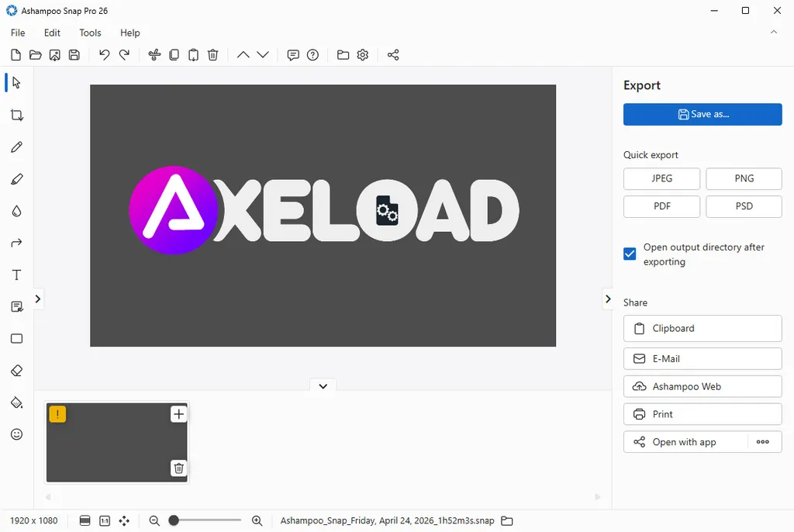Image resolution: width=794 pixels, height=532 pixels.
Task: Quick export as JPEG
Action: [662, 178]
